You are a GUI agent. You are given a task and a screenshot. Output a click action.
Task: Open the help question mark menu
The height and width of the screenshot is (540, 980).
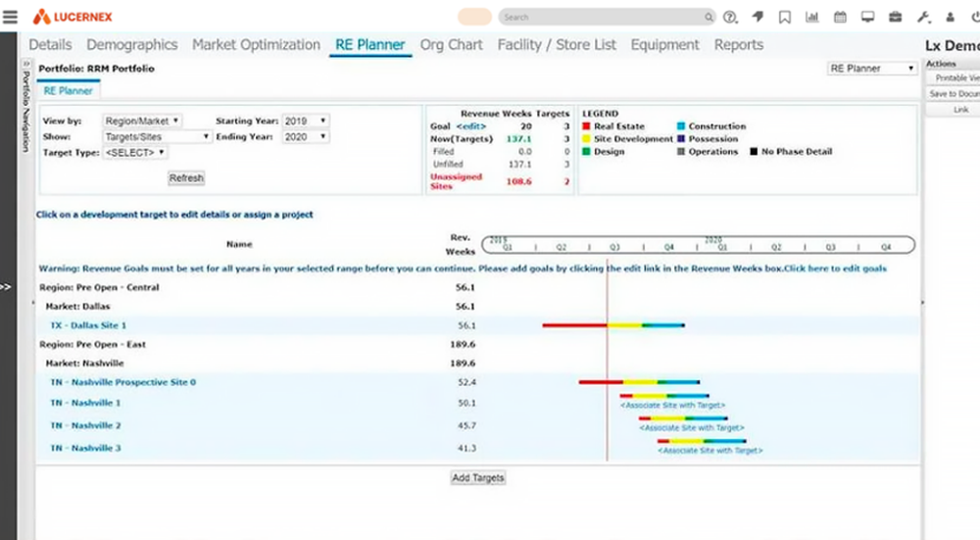[x=730, y=18]
